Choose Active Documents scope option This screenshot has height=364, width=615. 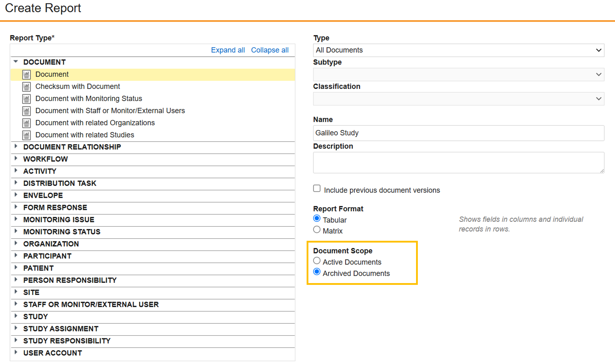tap(317, 261)
